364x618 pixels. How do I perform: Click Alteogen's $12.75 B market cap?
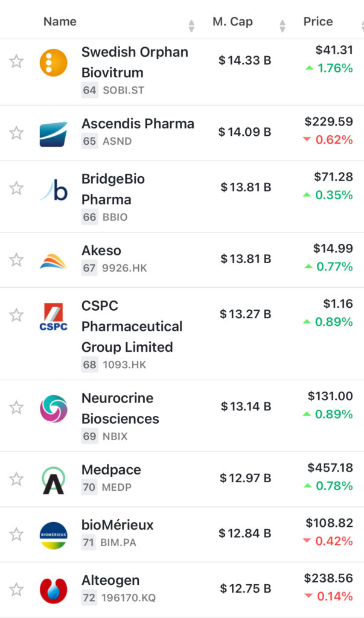246,589
